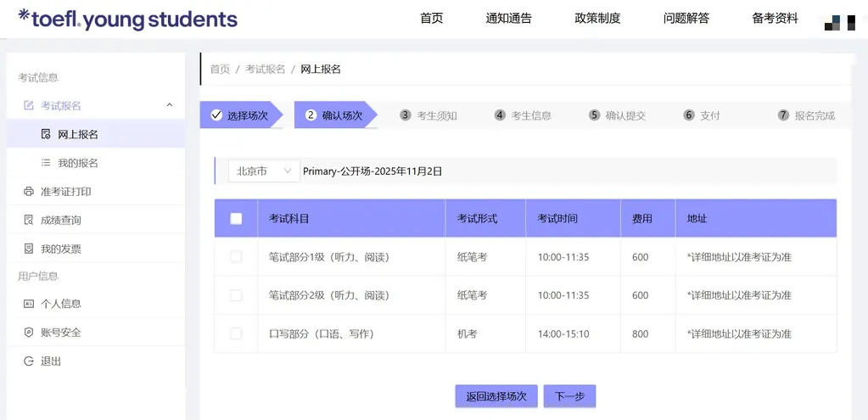This screenshot has width=868, height=420.
Task: Click the 退出 logout icon
Action: (x=29, y=361)
